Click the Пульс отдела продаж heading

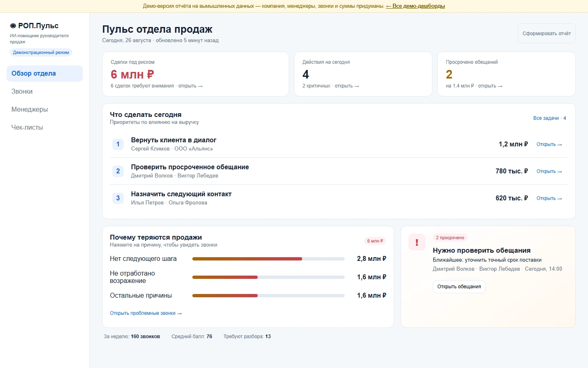click(157, 29)
